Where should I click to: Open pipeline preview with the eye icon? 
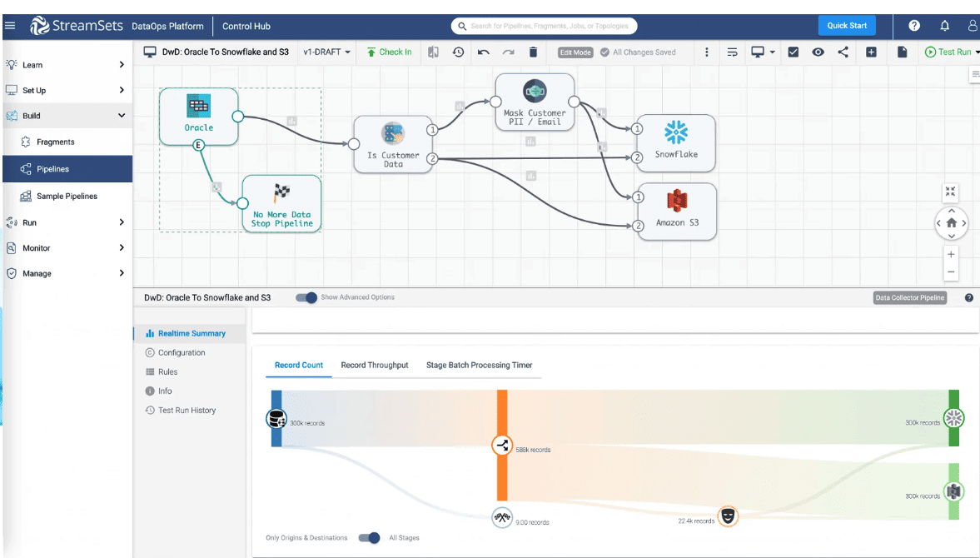[x=818, y=52]
